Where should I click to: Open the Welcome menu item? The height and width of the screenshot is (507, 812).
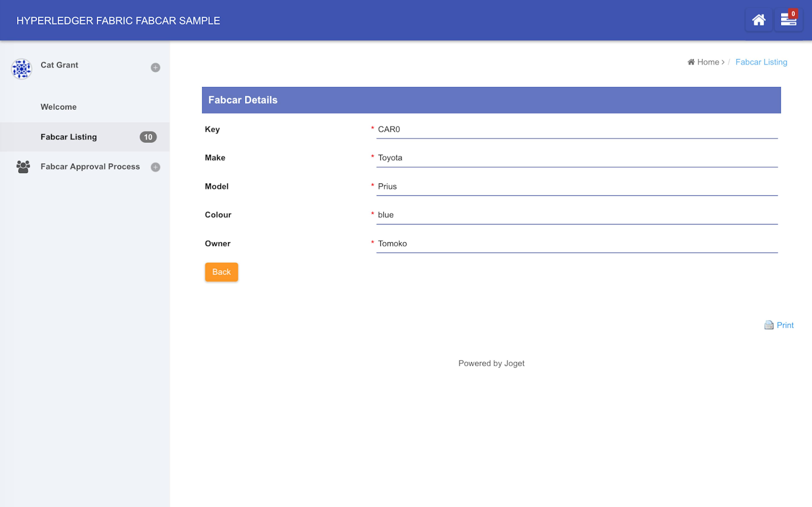pyautogui.click(x=59, y=107)
